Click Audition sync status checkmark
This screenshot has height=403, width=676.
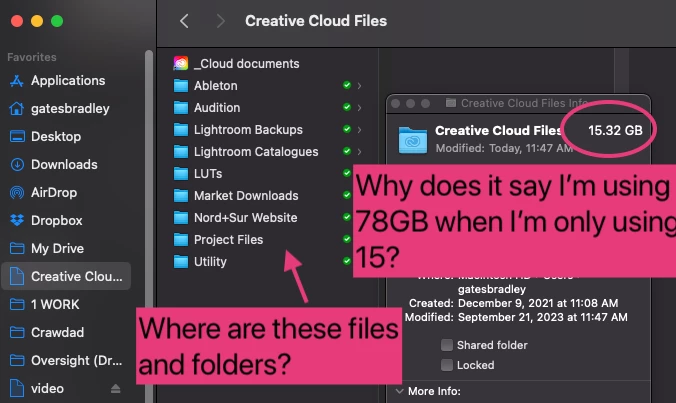pyautogui.click(x=347, y=107)
